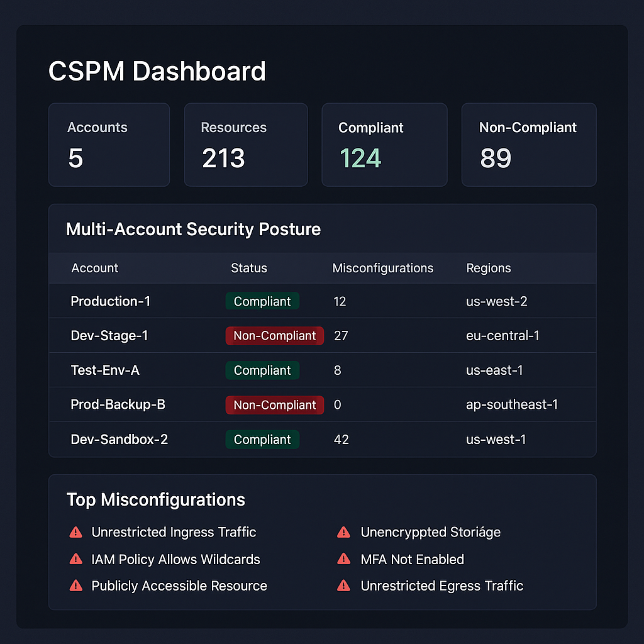644x644 pixels.
Task: Click warning icon beside Unencrypted Storage
Action: [x=343, y=532]
